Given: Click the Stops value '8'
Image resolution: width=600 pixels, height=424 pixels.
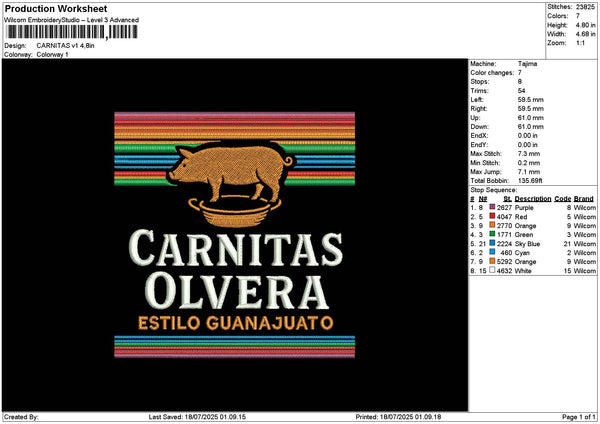Looking at the screenshot, I should [x=520, y=82].
